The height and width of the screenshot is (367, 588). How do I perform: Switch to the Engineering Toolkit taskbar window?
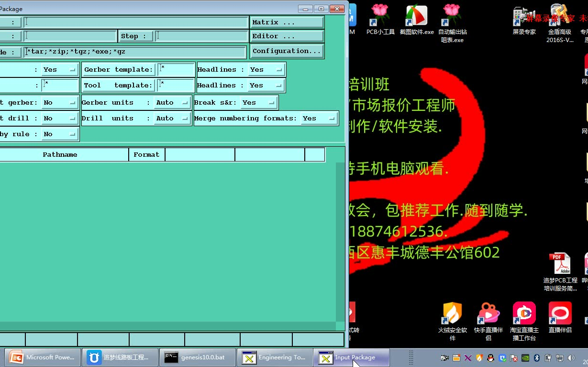(274, 357)
